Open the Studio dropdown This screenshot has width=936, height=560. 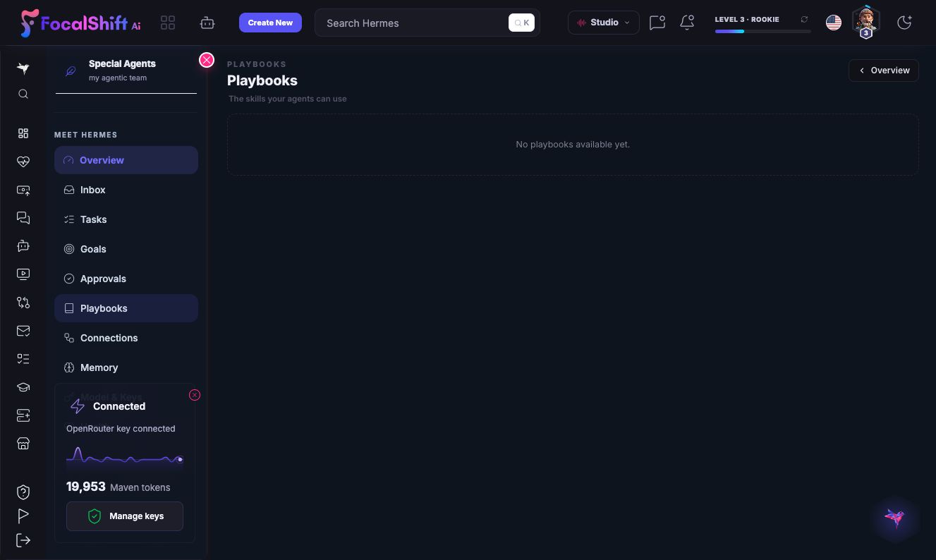tap(604, 23)
